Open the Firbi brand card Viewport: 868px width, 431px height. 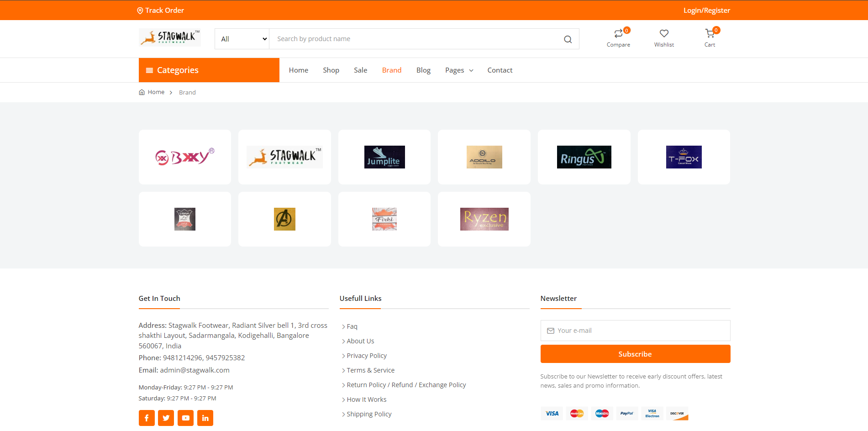(384, 219)
